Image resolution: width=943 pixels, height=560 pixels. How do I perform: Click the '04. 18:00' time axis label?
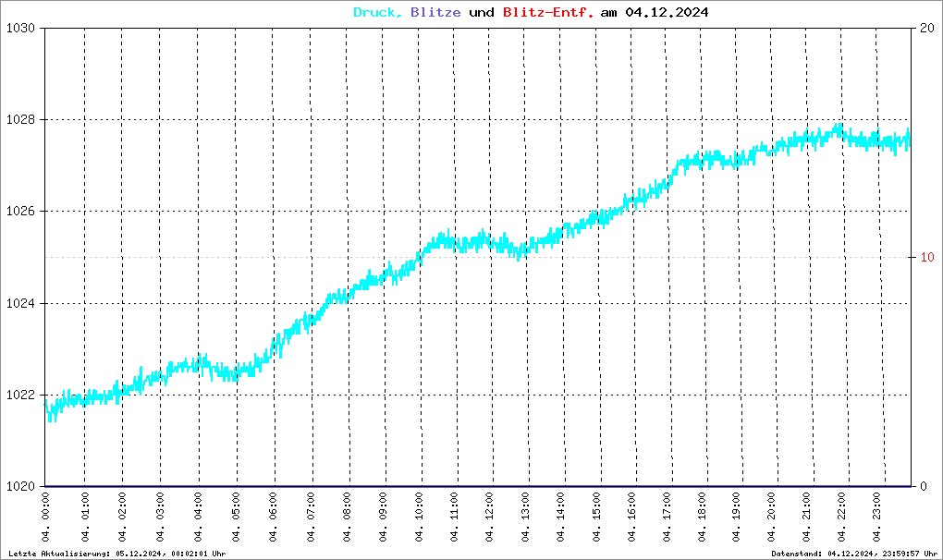(703, 517)
